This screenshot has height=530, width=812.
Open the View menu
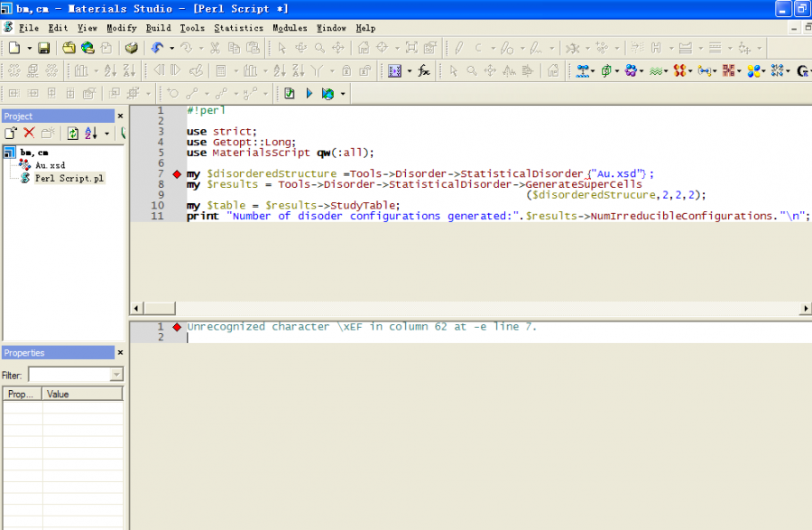pyautogui.click(x=87, y=28)
